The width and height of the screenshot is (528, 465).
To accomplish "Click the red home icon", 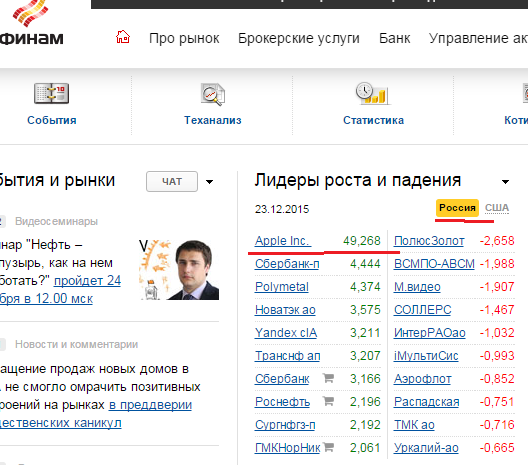I will (123, 37).
